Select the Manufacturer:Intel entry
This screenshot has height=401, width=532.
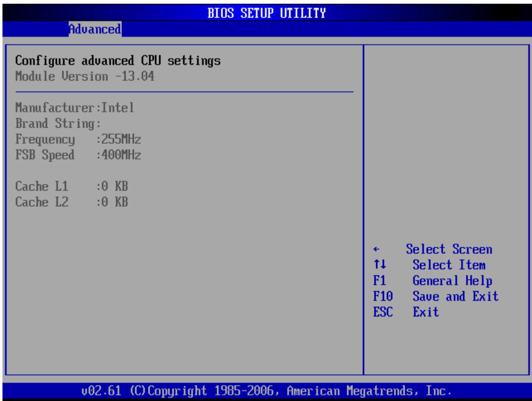tap(75, 109)
